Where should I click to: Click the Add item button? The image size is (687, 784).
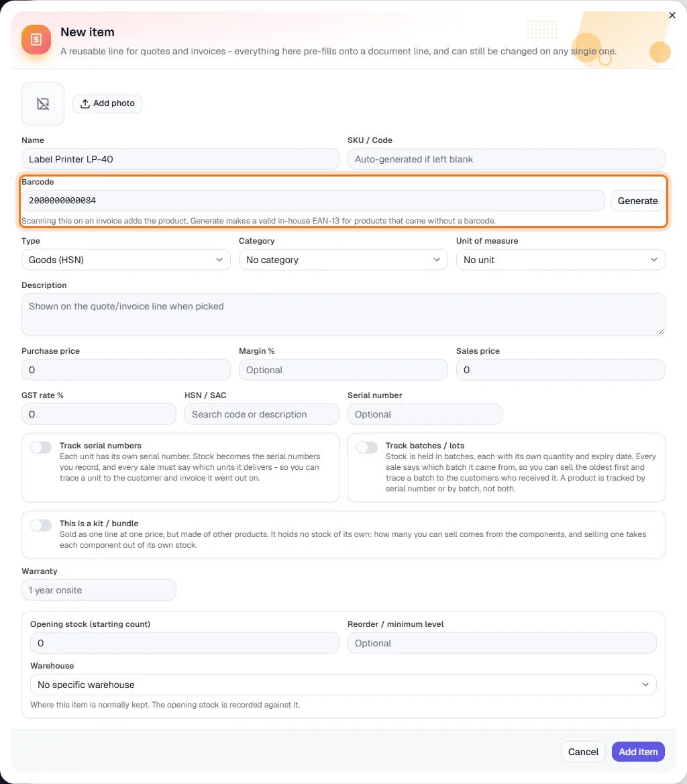click(x=638, y=752)
